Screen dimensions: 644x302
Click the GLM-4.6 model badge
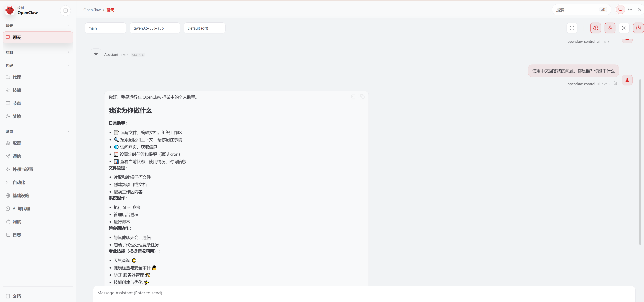[x=138, y=55]
